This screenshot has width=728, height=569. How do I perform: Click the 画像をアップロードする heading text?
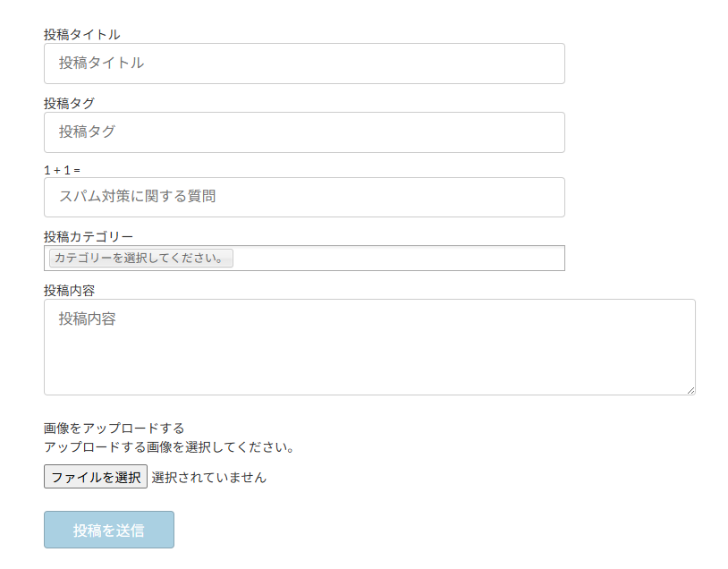pos(114,429)
